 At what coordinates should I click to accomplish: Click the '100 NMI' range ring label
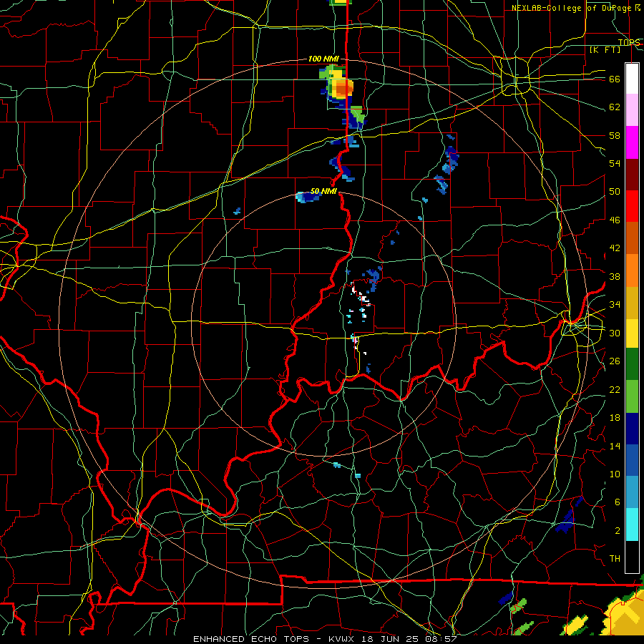323,59
